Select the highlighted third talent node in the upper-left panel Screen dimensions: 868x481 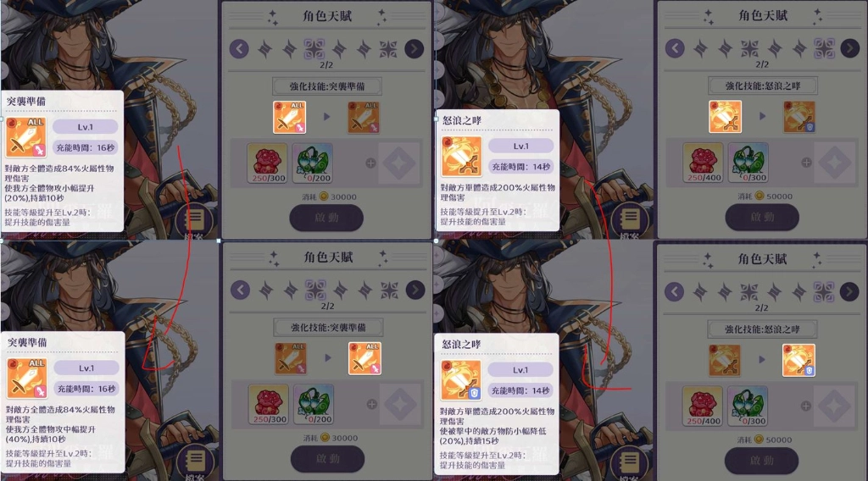pyautogui.click(x=314, y=49)
